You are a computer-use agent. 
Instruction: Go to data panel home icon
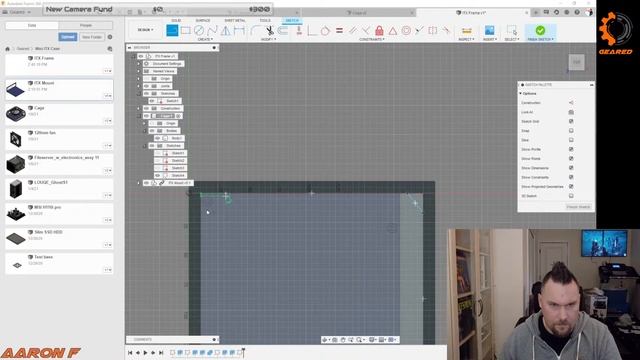point(7,49)
